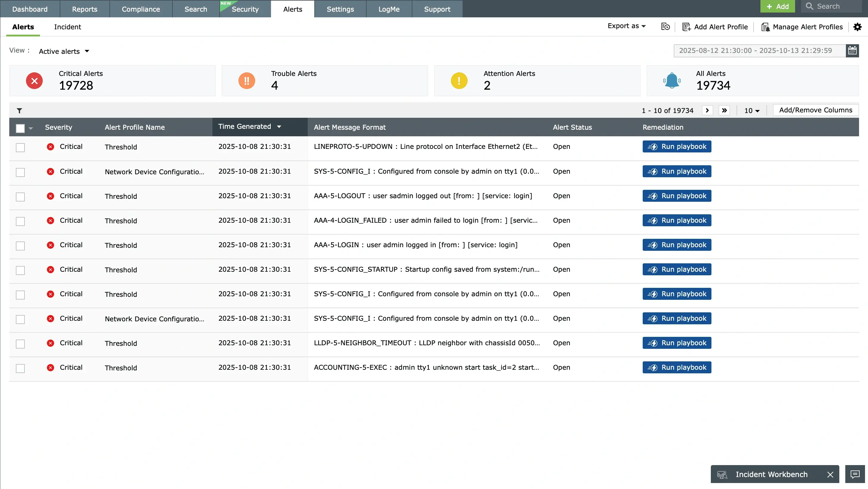Open the Support tab

(x=437, y=9)
